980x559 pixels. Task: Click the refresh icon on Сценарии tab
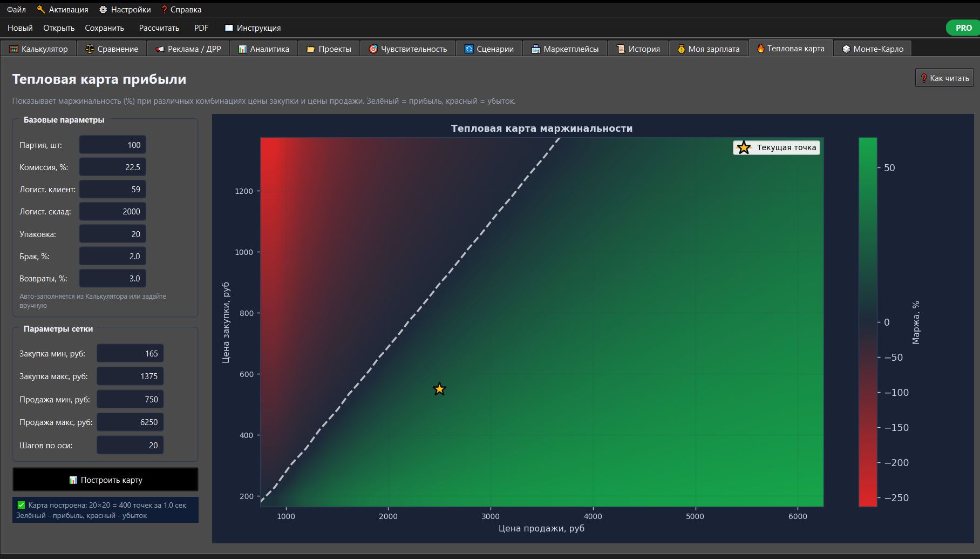(x=469, y=49)
